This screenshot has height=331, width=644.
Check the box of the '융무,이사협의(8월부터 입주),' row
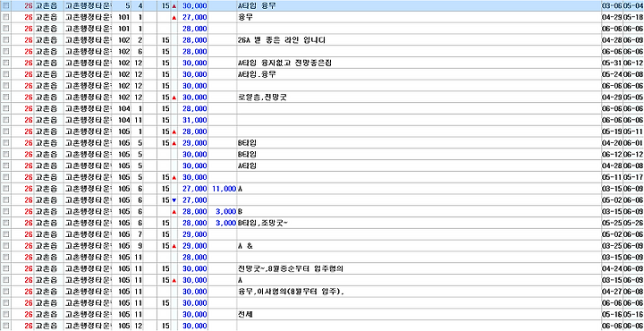point(5,292)
